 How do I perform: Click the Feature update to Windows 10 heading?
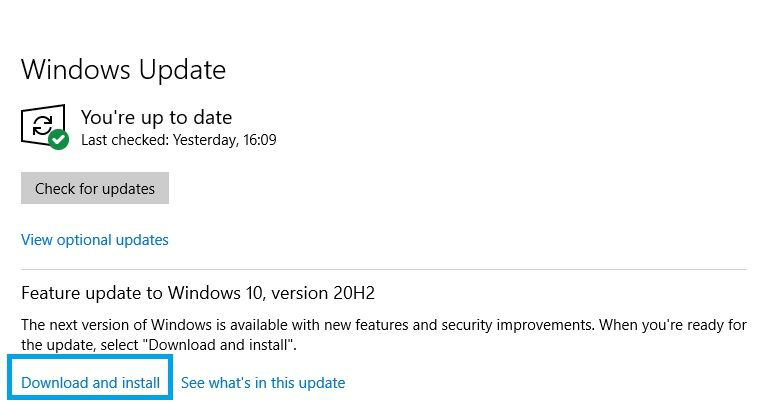198,293
